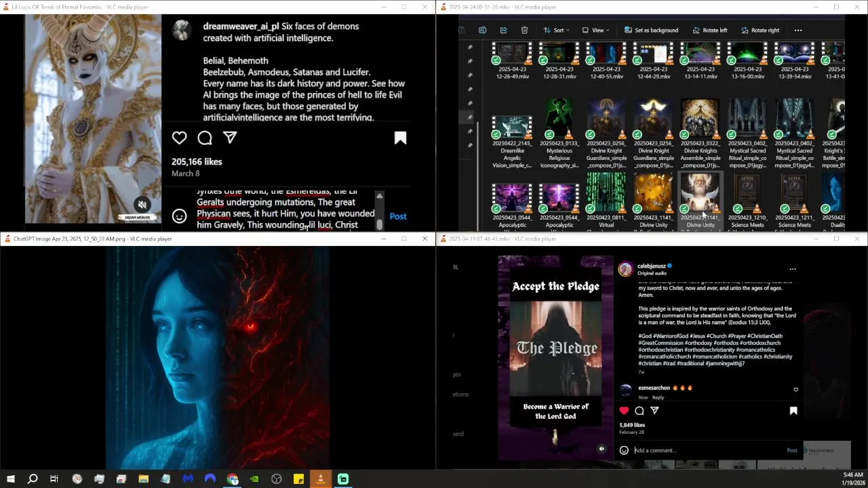Screen dimensions: 868x488
Task: Open OBS Studio from the taskbar
Action: pyautogui.click(x=277, y=479)
